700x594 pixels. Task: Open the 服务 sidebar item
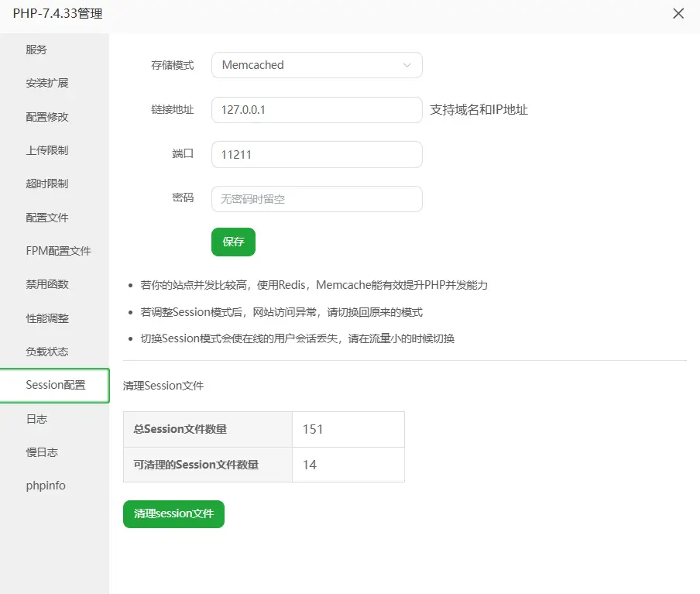click(36, 50)
